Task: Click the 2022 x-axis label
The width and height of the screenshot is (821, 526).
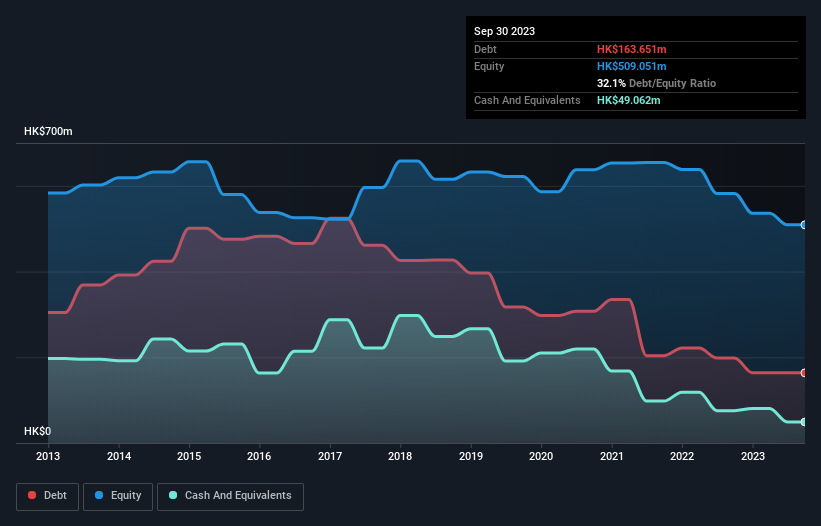Action: (682, 456)
